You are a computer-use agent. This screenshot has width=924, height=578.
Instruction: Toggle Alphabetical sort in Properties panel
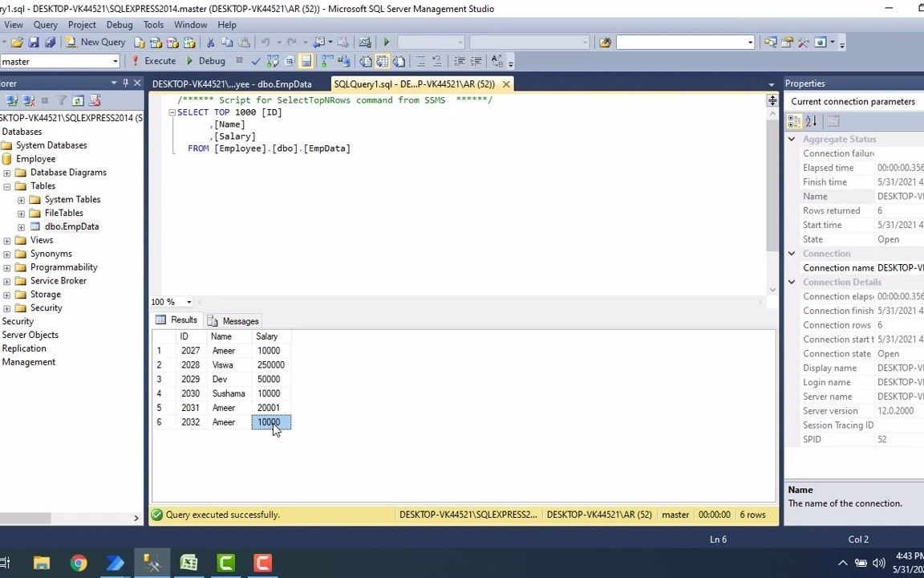(811, 121)
